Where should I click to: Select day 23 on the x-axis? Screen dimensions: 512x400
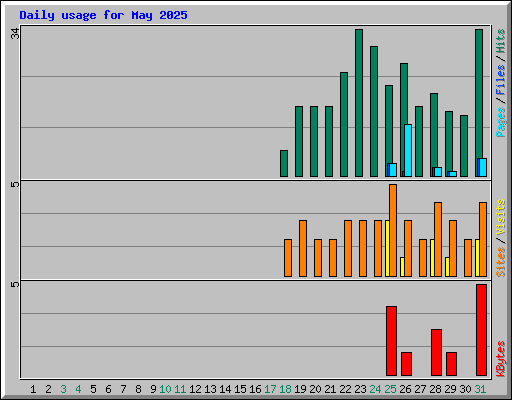click(x=360, y=389)
